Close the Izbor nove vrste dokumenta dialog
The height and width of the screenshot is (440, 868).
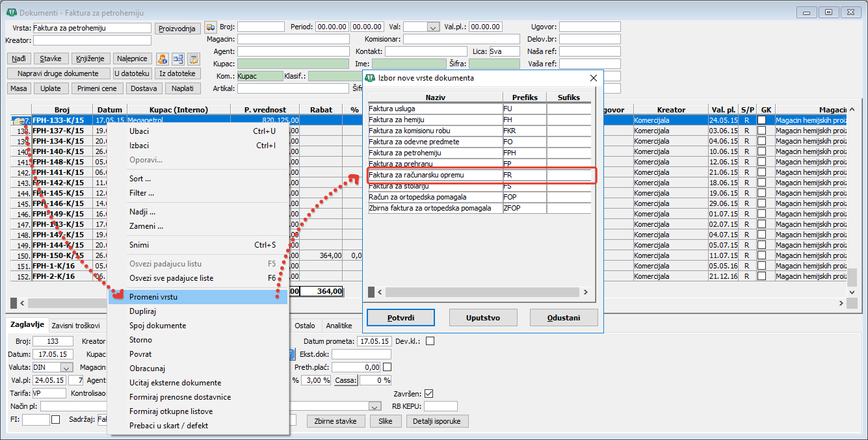click(x=593, y=78)
